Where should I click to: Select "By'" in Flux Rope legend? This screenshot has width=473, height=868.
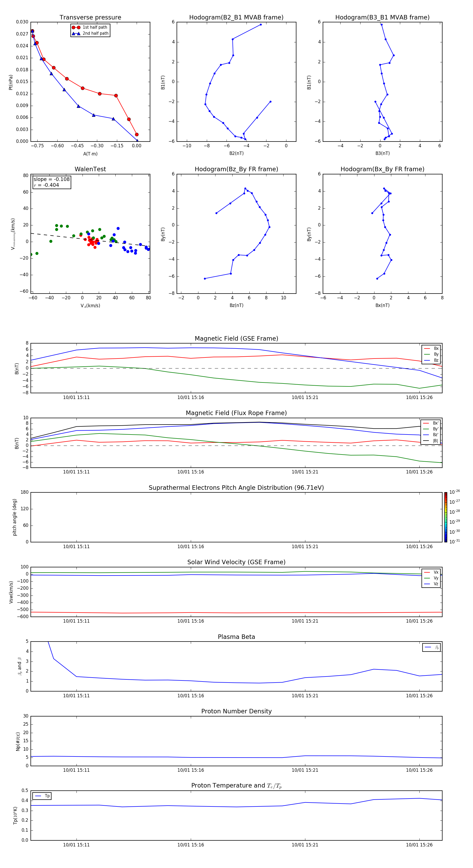click(x=431, y=429)
